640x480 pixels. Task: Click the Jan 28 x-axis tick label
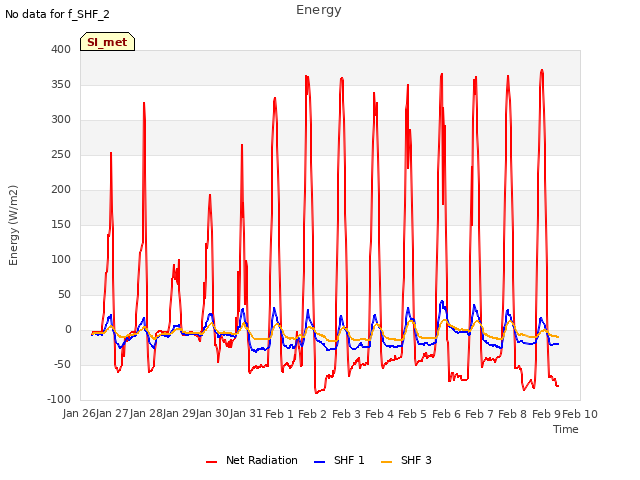click(x=146, y=414)
